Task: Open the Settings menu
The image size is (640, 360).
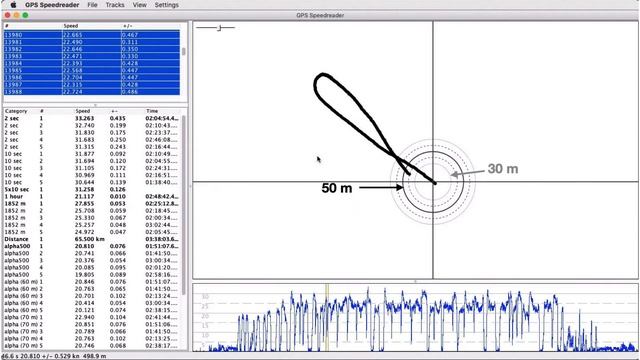Action: tap(167, 5)
